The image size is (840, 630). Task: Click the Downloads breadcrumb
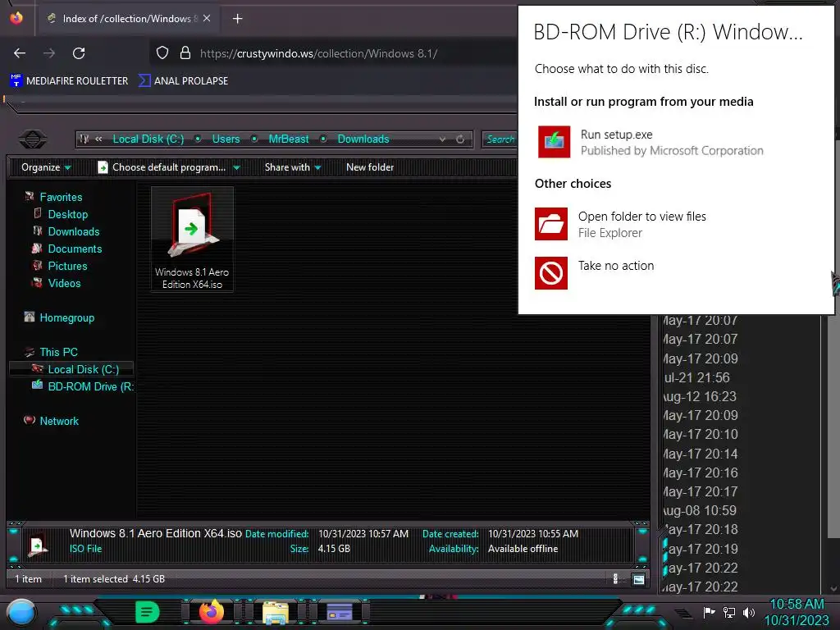[363, 139]
